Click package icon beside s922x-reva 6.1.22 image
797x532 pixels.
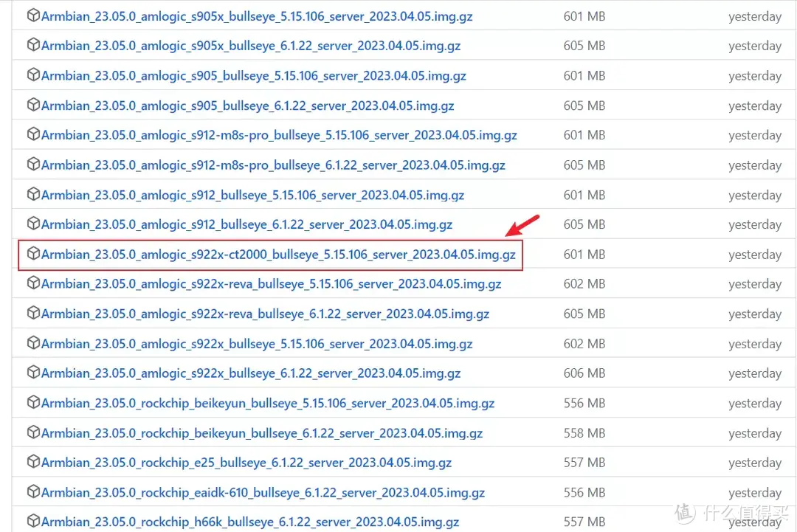click(x=33, y=313)
